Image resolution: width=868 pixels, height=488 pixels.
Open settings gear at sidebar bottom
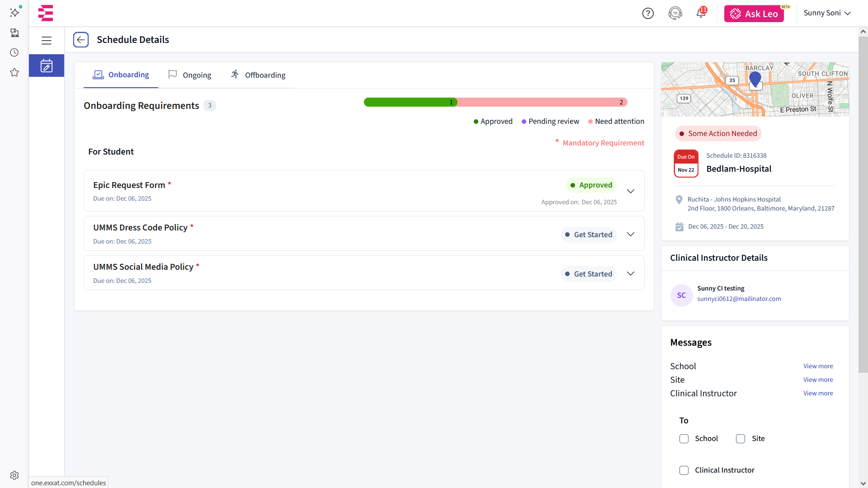[x=14, y=475]
